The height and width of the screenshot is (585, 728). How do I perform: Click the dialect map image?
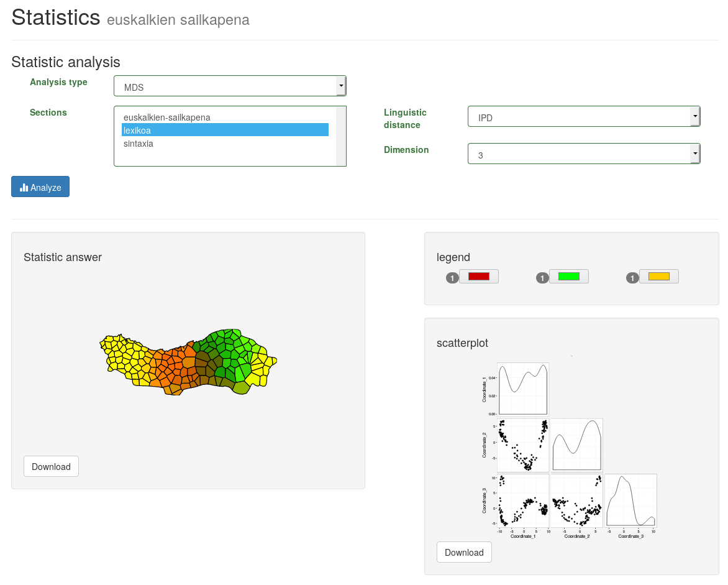click(x=188, y=362)
